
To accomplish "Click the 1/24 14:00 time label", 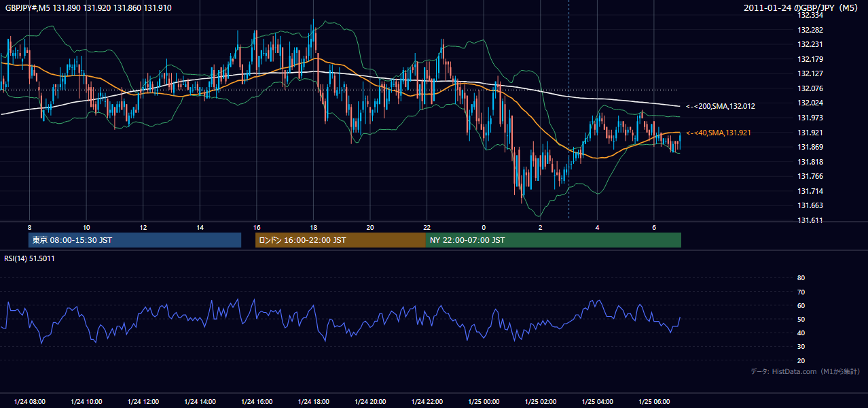I will 200,402.
